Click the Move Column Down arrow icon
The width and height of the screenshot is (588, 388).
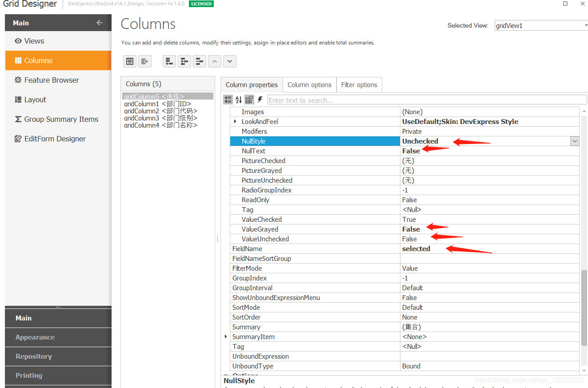(230, 61)
